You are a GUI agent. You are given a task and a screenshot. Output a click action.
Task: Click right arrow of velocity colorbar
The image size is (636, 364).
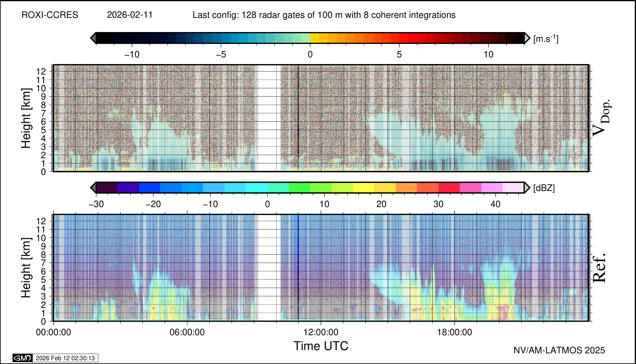coord(527,38)
